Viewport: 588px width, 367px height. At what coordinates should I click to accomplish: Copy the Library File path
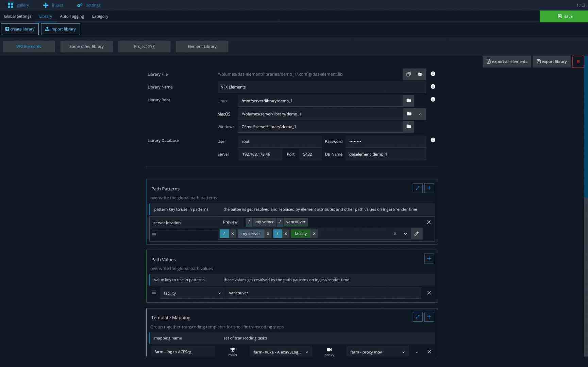pos(408,74)
